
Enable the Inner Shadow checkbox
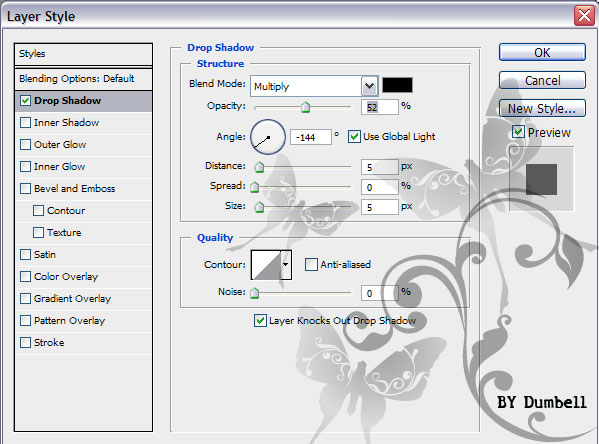(25, 122)
